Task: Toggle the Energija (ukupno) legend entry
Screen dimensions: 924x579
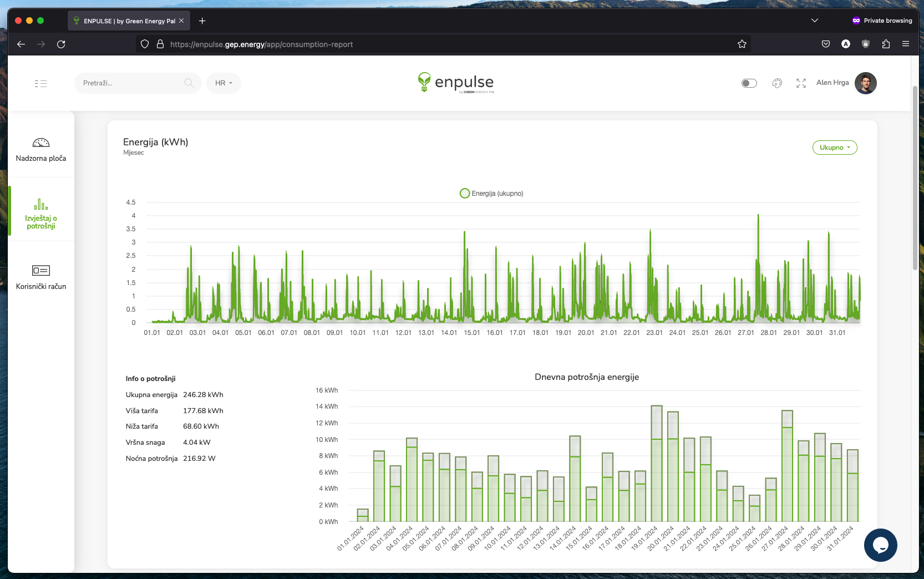Action: (491, 194)
